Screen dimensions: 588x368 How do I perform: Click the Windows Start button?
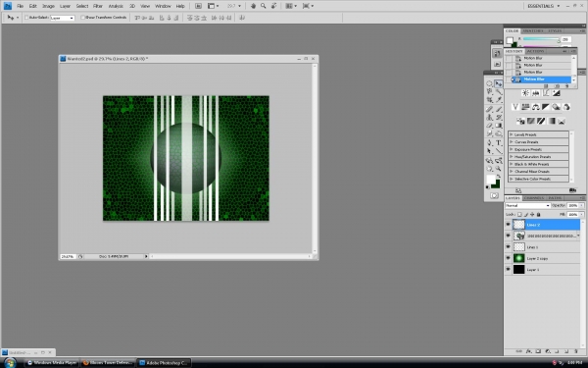(x=10, y=363)
